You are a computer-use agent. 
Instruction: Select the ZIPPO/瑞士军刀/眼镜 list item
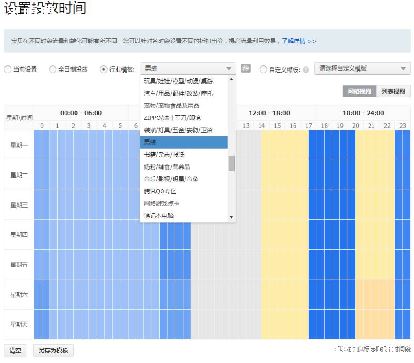pyautogui.click(x=184, y=118)
